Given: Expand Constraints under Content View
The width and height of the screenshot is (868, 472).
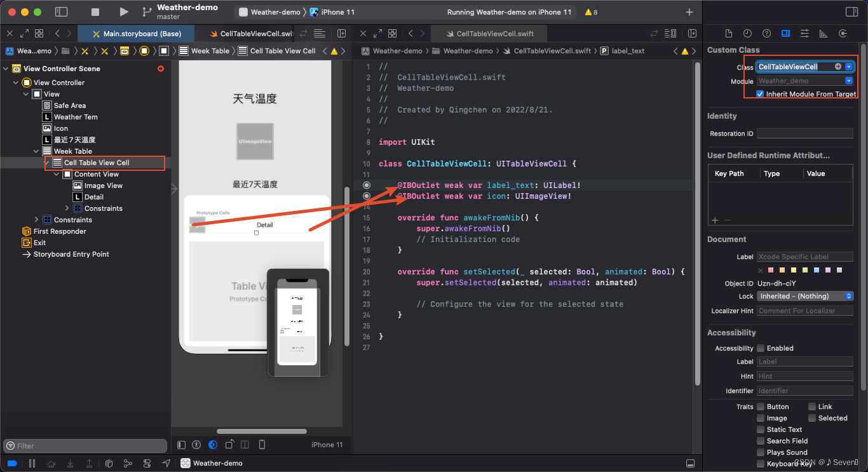Looking at the screenshot, I should click(x=67, y=208).
